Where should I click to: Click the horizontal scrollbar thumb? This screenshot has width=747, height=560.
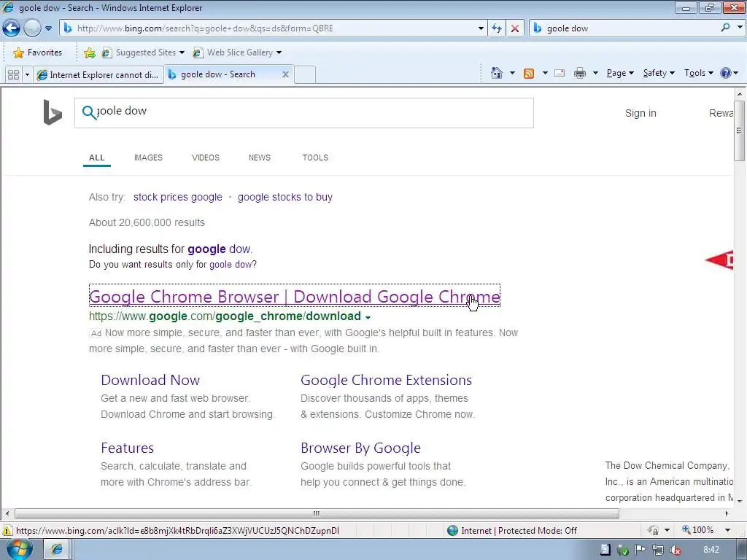[x=317, y=514]
